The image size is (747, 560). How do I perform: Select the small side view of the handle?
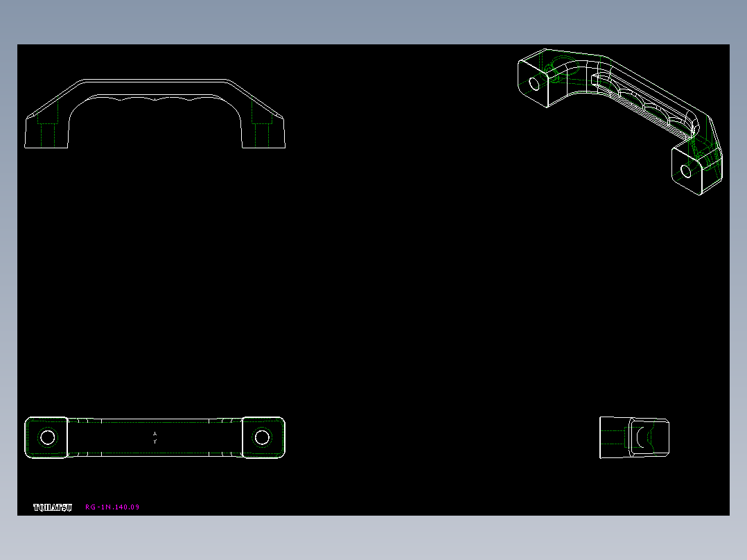point(634,437)
